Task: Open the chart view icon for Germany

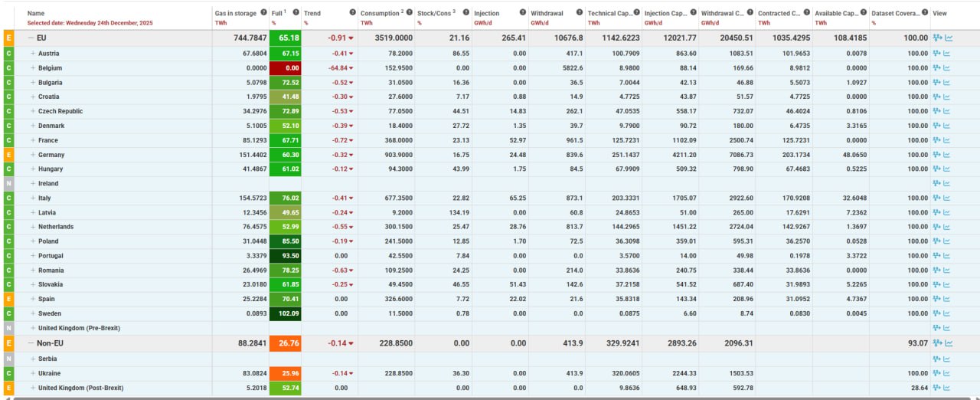Action: point(948,155)
